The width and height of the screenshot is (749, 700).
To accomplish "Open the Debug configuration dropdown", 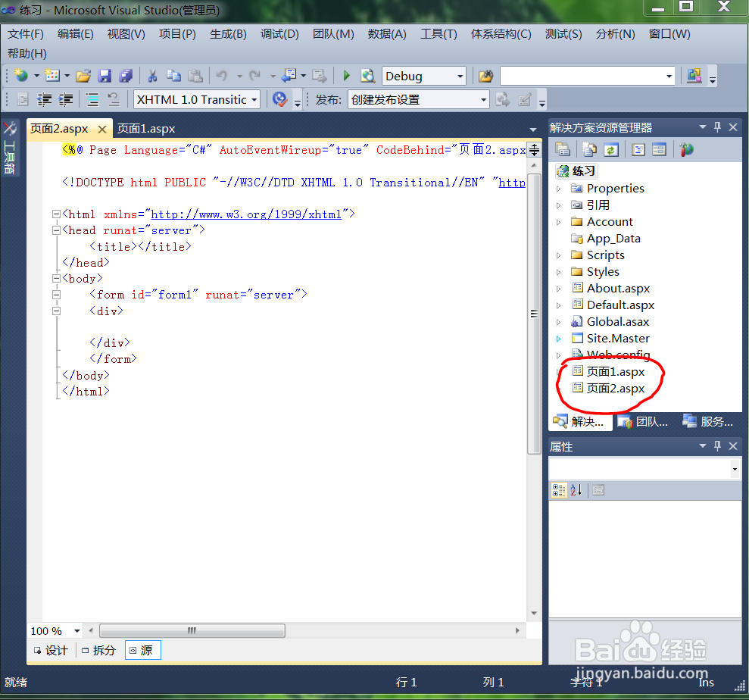I will pyautogui.click(x=460, y=76).
